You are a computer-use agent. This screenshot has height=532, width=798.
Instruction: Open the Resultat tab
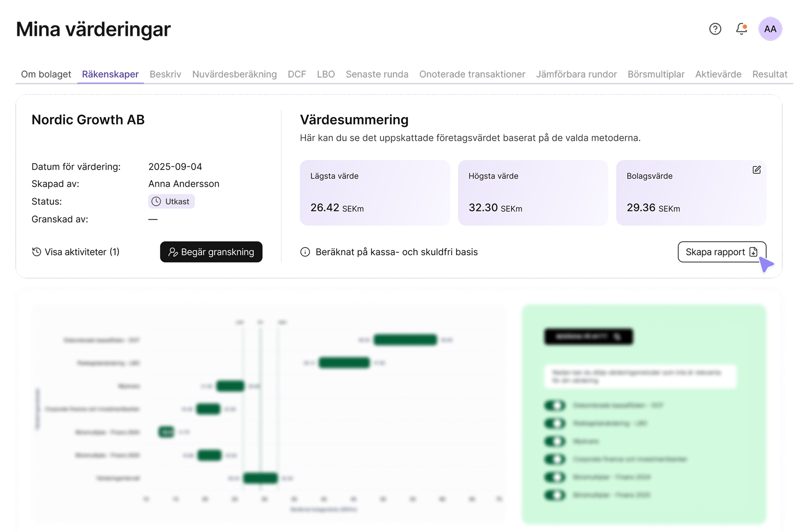(770, 74)
